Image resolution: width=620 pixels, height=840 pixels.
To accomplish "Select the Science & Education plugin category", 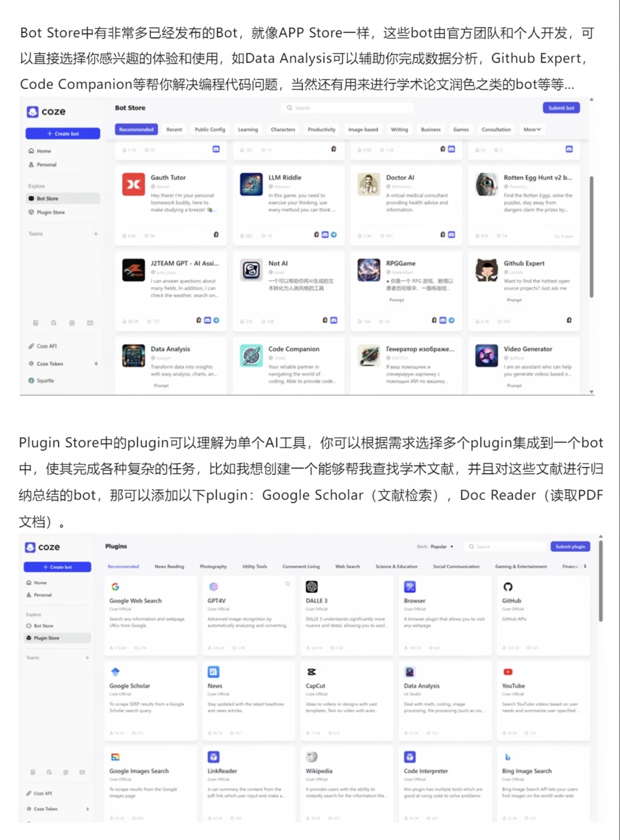I will [396, 567].
